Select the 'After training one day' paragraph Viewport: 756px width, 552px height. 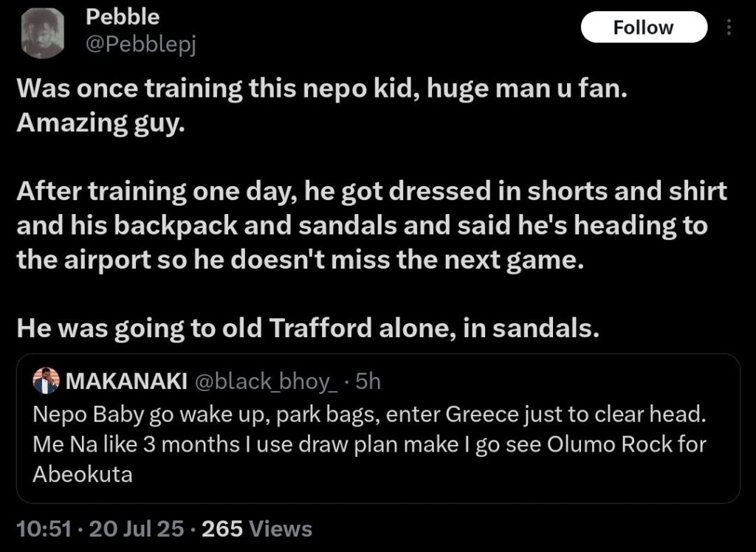372,226
